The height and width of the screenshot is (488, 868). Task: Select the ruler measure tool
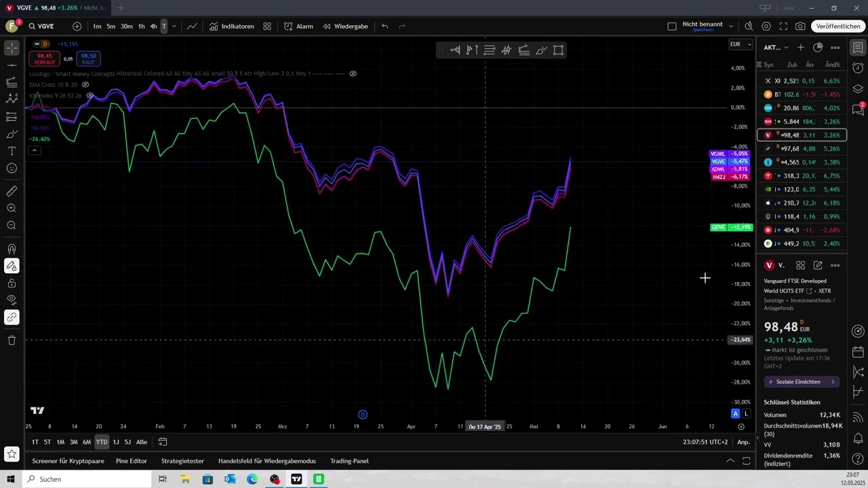click(12, 191)
